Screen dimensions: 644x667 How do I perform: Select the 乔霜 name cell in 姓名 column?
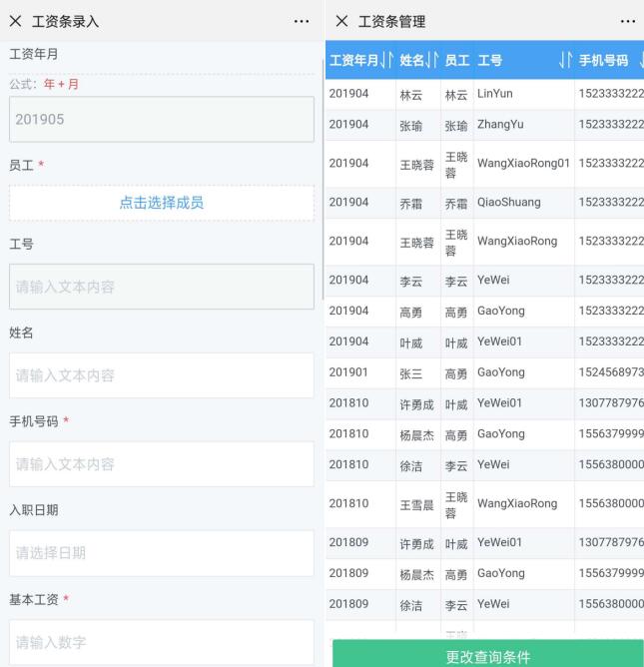(x=418, y=203)
